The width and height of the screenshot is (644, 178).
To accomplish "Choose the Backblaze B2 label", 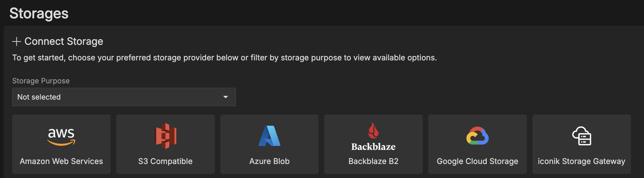I will click(373, 161).
